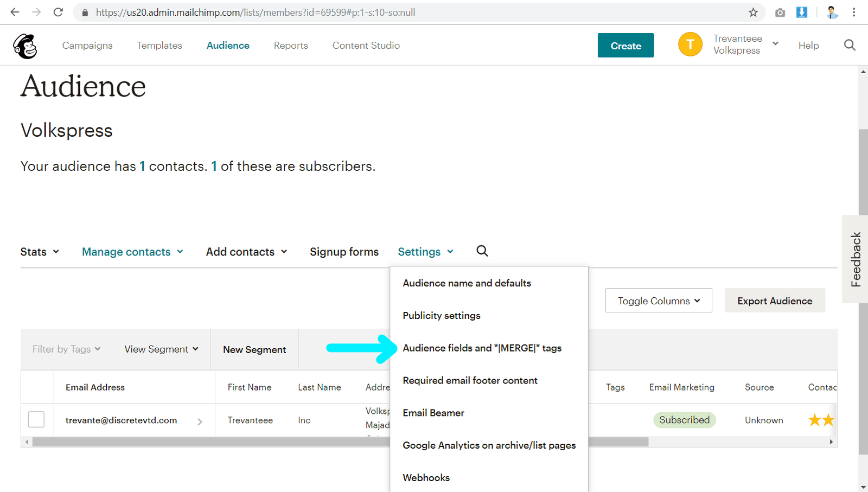
Task: Bookmark page with star icon
Action: (x=753, y=12)
